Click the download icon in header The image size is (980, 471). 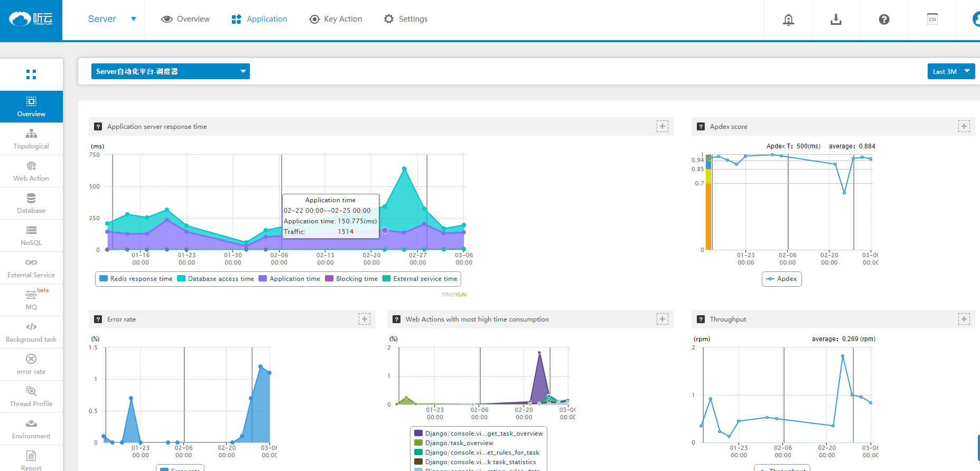pyautogui.click(x=836, y=20)
